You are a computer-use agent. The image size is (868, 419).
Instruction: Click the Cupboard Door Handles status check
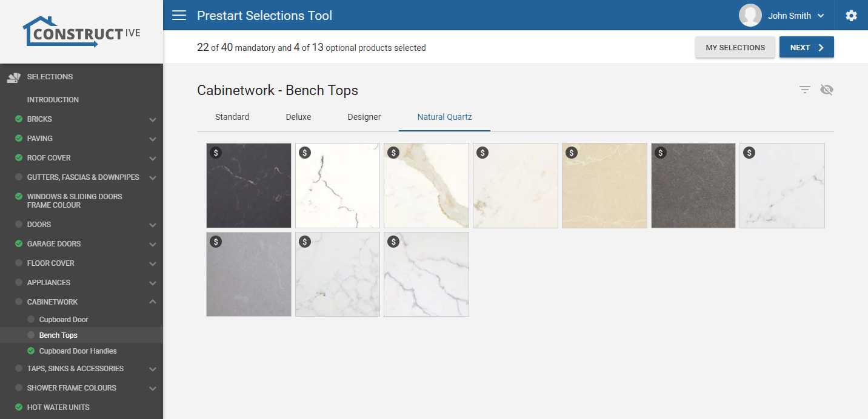tap(31, 351)
